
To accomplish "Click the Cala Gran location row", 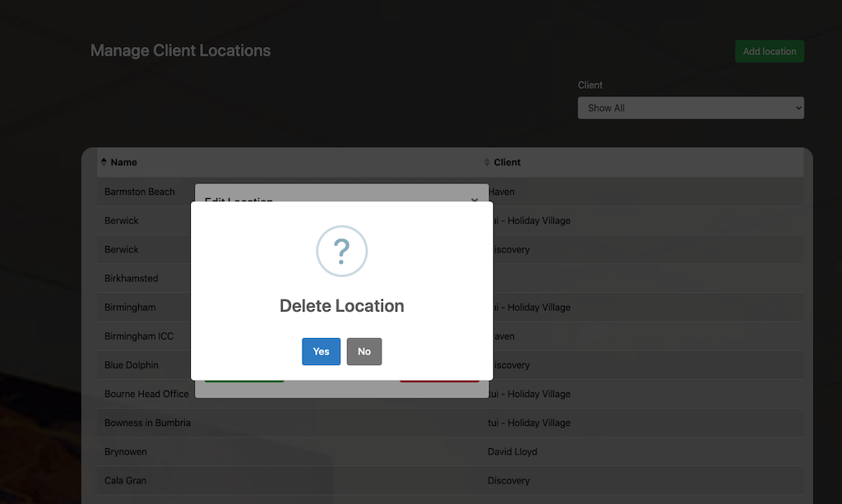I will pos(126,480).
